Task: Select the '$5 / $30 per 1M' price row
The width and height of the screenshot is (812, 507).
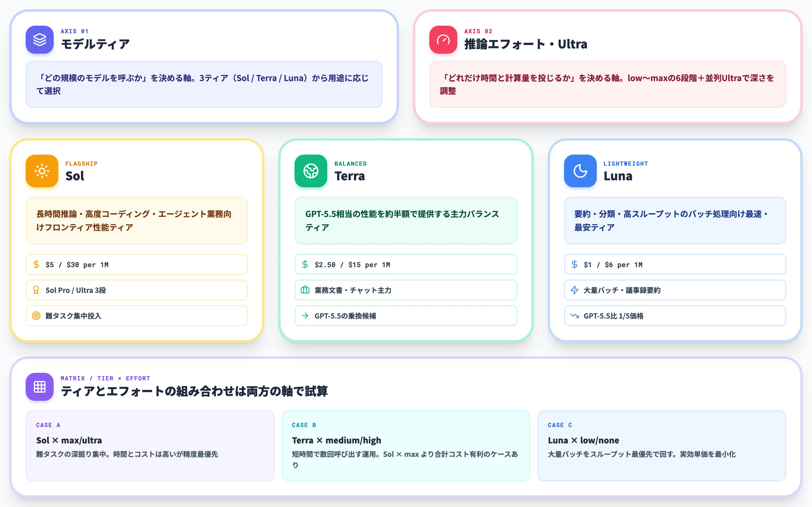Action: pyautogui.click(x=137, y=265)
